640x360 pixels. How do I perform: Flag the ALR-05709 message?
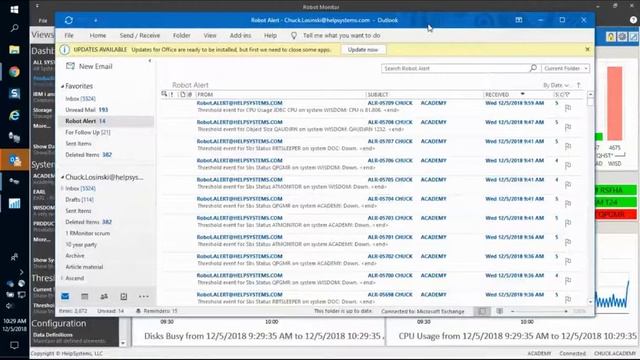click(x=568, y=108)
